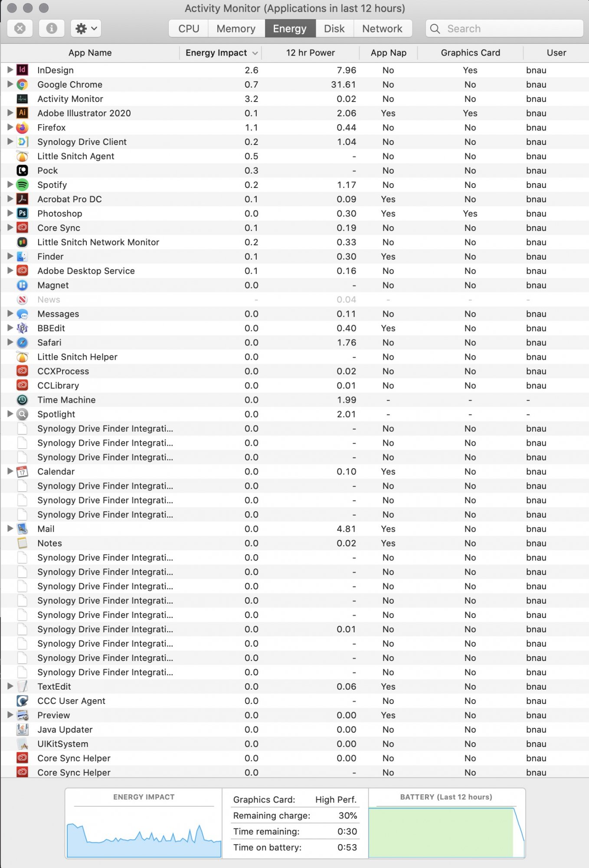Sort by User column header
The height and width of the screenshot is (868, 589).
click(556, 53)
